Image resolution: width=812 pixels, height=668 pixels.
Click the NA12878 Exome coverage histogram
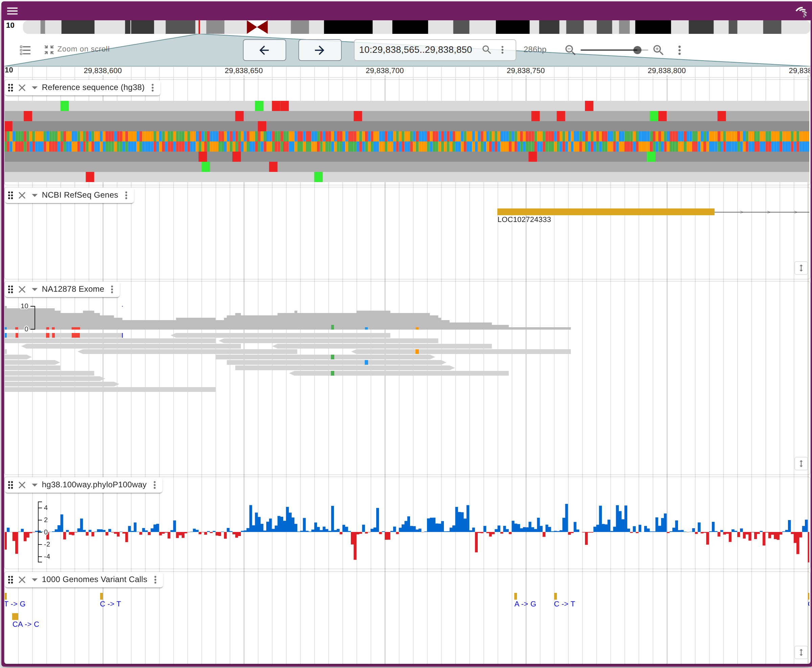click(287, 318)
